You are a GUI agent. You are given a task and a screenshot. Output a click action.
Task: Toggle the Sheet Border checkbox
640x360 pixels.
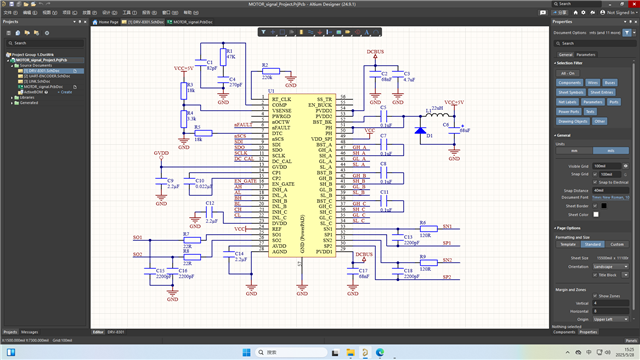pos(595,206)
